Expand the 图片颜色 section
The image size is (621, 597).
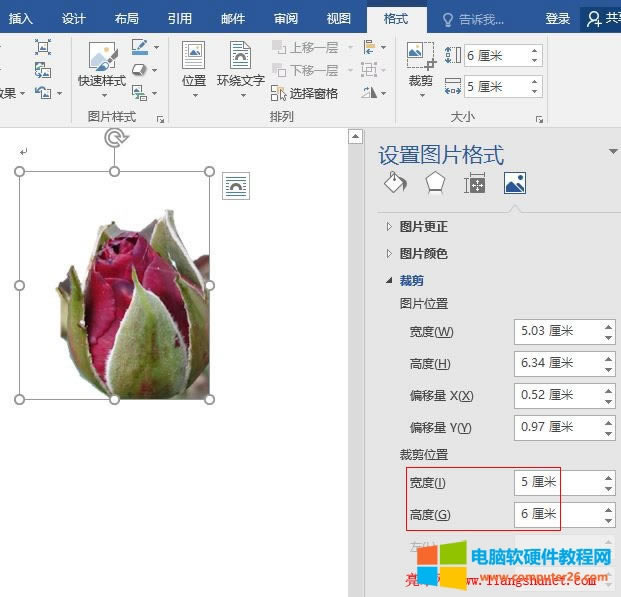pos(422,254)
